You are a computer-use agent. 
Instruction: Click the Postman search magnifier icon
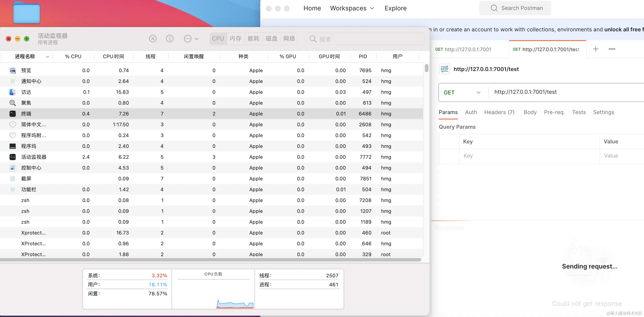coord(494,8)
